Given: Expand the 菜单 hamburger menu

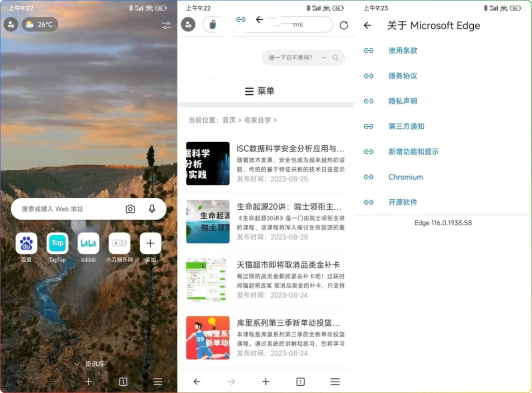Looking at the screenshot, I should [x=260, y=91].
